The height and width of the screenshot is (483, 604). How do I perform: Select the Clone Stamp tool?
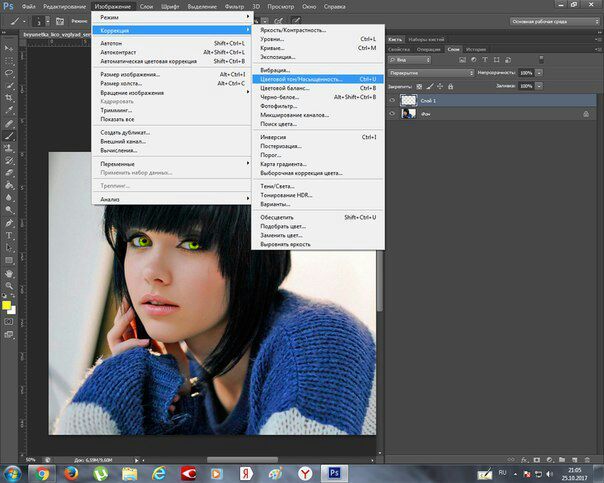tap(9, 148)
